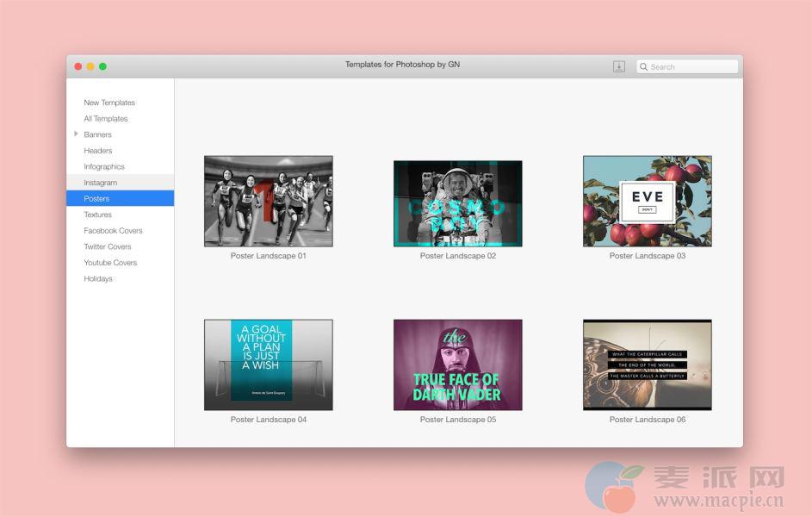Open Youtube Covers in the sidebar
The width and height of the screenshot is (812, 517).
[110, 263]
